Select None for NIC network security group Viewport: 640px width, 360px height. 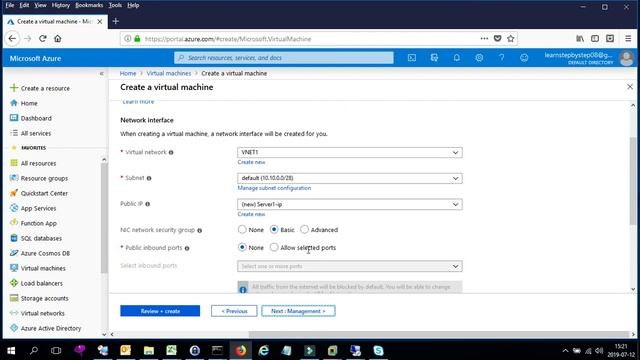click(242, 229)
